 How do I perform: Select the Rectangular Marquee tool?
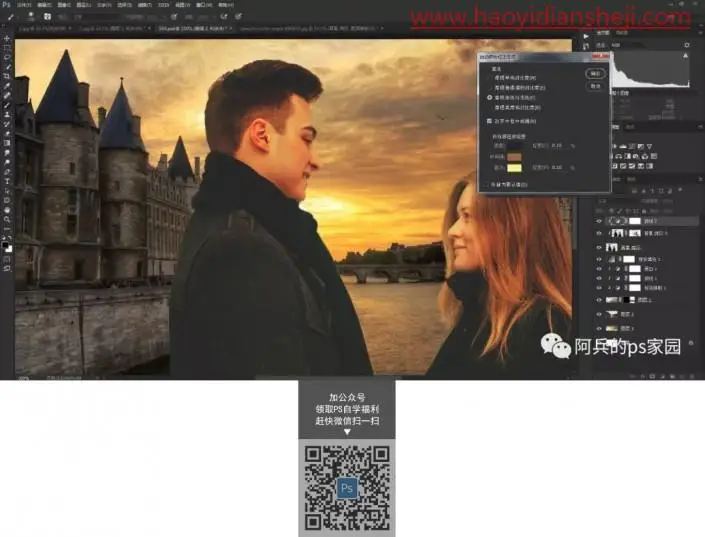[x=7, y=49]
